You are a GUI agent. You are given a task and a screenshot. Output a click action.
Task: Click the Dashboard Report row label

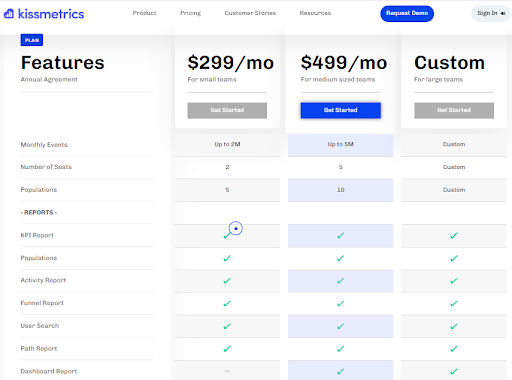(x=49, y=371)
